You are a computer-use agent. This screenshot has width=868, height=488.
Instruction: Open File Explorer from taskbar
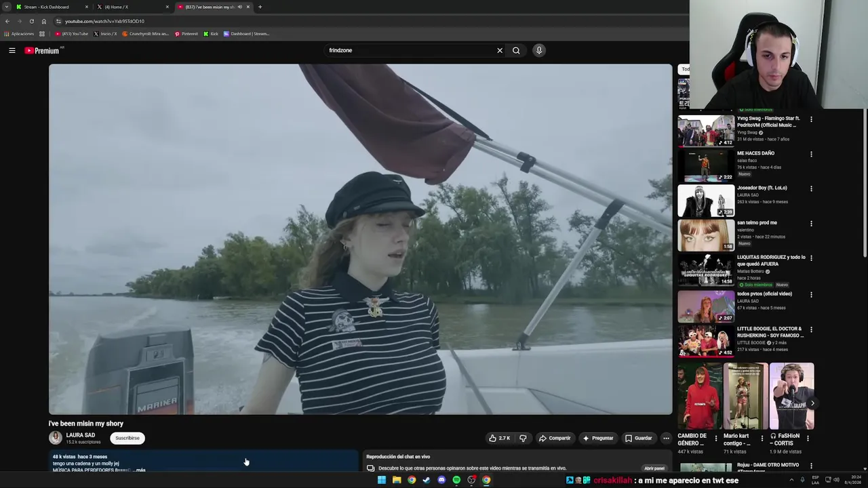[x=397, y=480]
